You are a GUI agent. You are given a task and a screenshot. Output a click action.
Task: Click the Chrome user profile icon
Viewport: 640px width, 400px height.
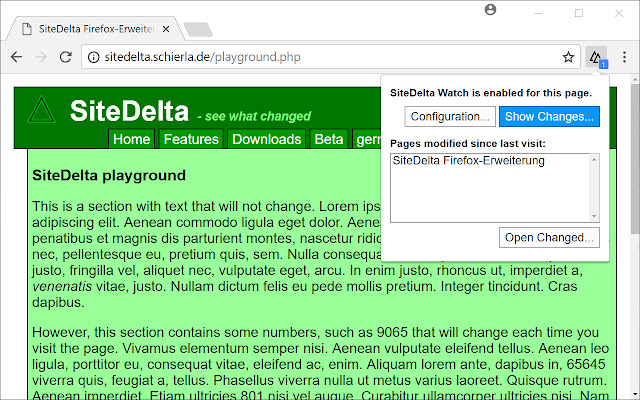pos(490,9)
